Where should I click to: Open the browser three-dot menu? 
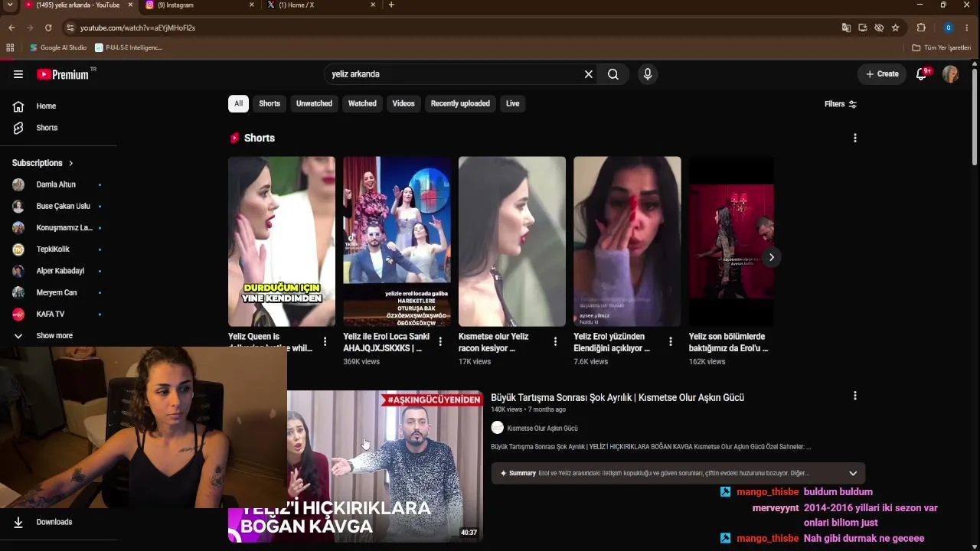coord(968,28)
